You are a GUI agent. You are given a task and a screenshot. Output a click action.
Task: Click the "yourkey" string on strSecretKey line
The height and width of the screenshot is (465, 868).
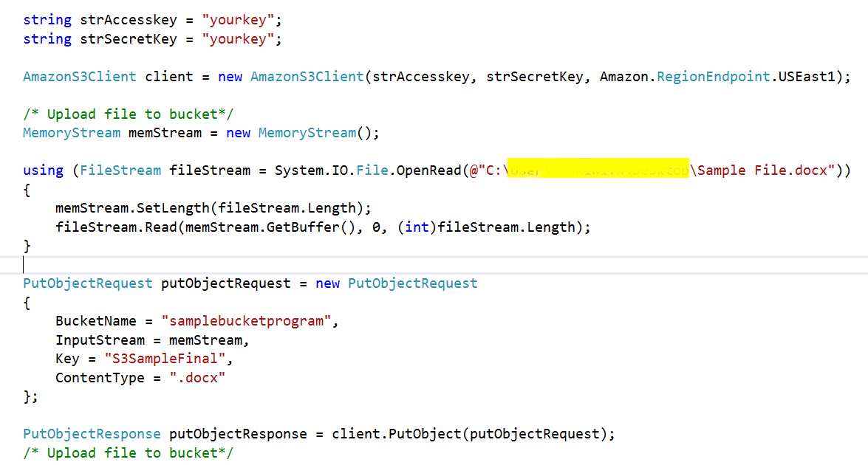[x=238, y=39]
